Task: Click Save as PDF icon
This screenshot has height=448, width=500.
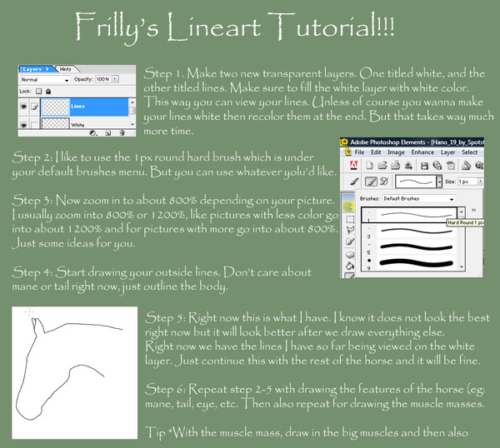Action: click(451, 166)
